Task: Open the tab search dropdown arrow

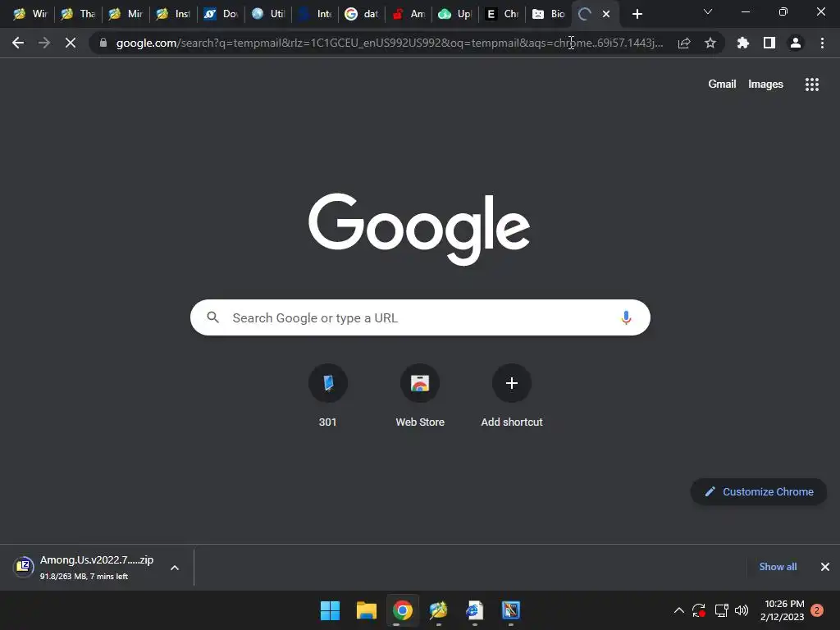Action: point(708,11)
